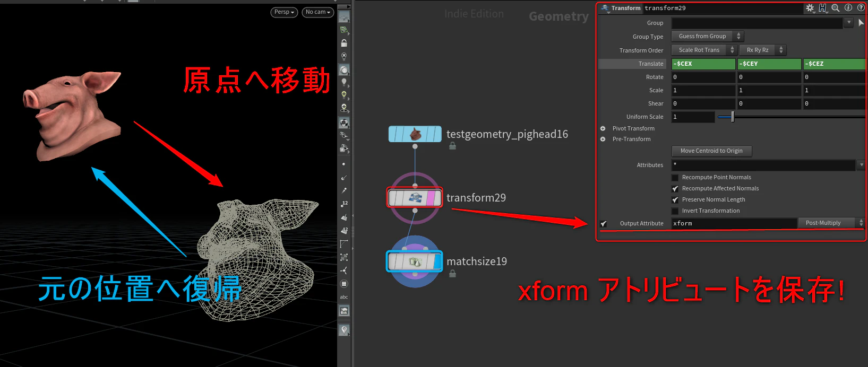The width and height of the screenshot is (868, 367).
Task: Open the node info (i) icon
Action: 848,8
